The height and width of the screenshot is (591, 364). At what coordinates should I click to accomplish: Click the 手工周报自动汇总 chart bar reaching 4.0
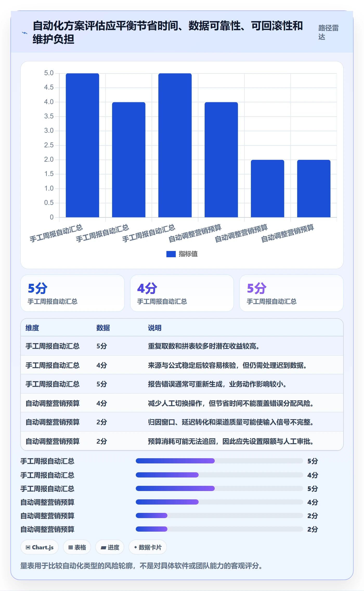(129, 160)
